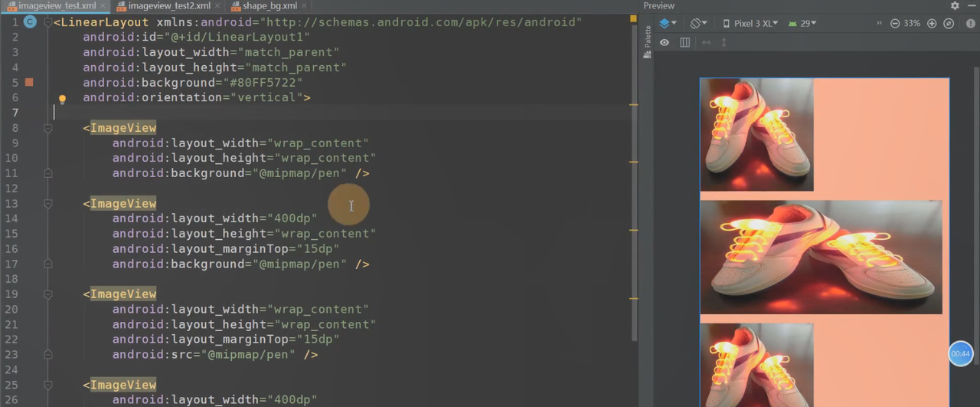Switch to the imageview_test.xml tab

56,6
